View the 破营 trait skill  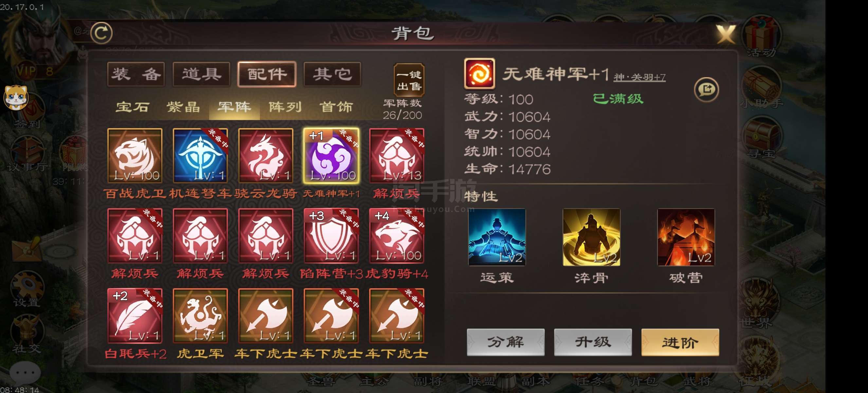(x=686, y=237)
